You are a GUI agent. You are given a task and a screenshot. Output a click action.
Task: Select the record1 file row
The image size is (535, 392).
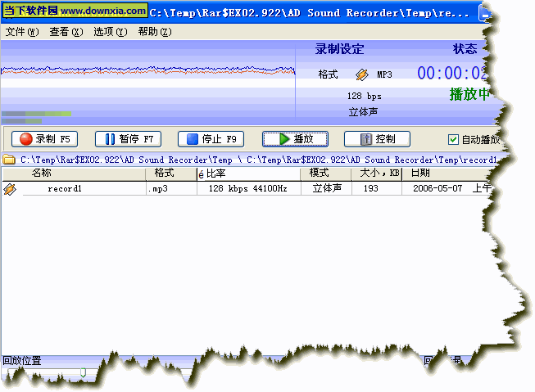(x=65, y=189)
